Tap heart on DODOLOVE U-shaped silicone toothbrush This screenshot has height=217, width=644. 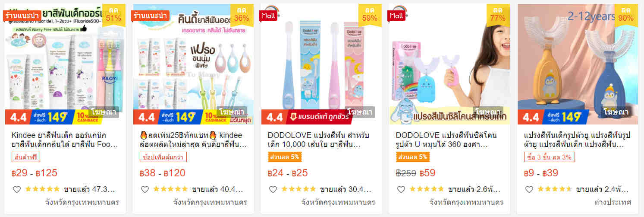click(x=401, y=189)
